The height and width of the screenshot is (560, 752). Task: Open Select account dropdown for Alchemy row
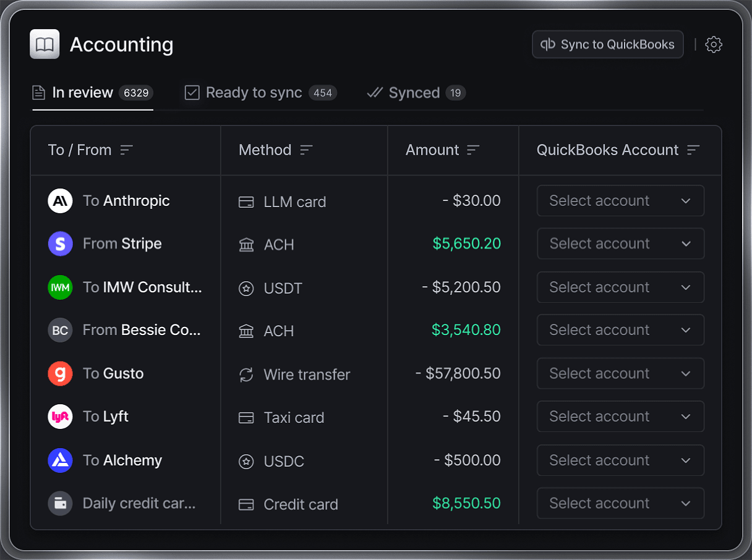coord(620,460)
